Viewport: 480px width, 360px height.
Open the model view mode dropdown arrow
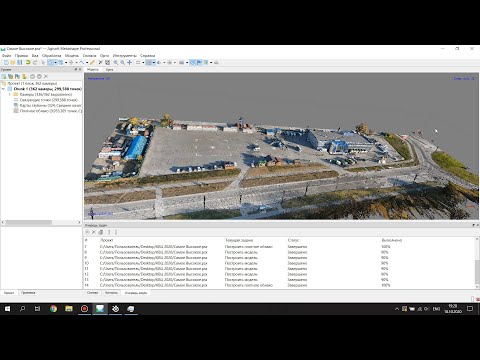click(x=164, y=62)
